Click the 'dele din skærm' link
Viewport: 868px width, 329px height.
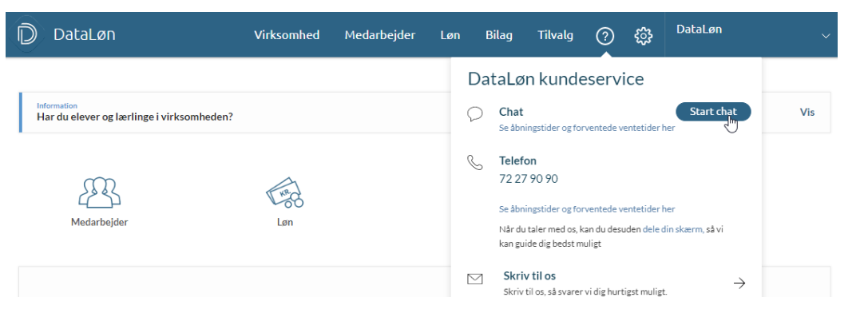click(x=672, y=229)
